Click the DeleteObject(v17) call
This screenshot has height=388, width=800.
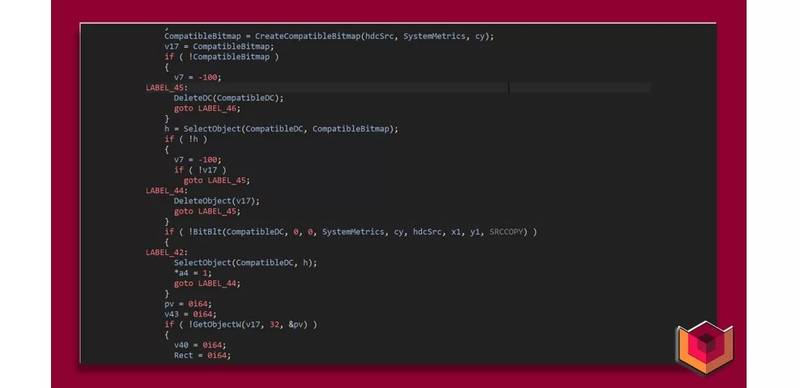(216, 201)
